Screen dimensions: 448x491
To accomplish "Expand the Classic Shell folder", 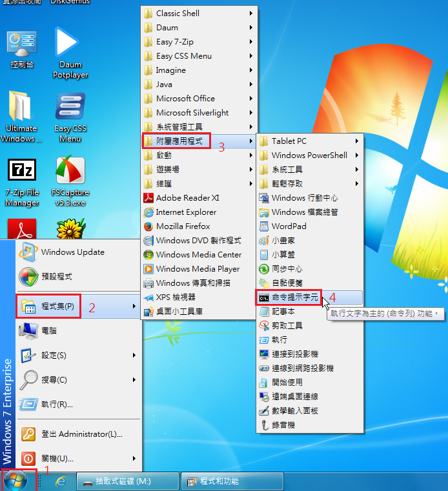I will [x=199, y=14].
